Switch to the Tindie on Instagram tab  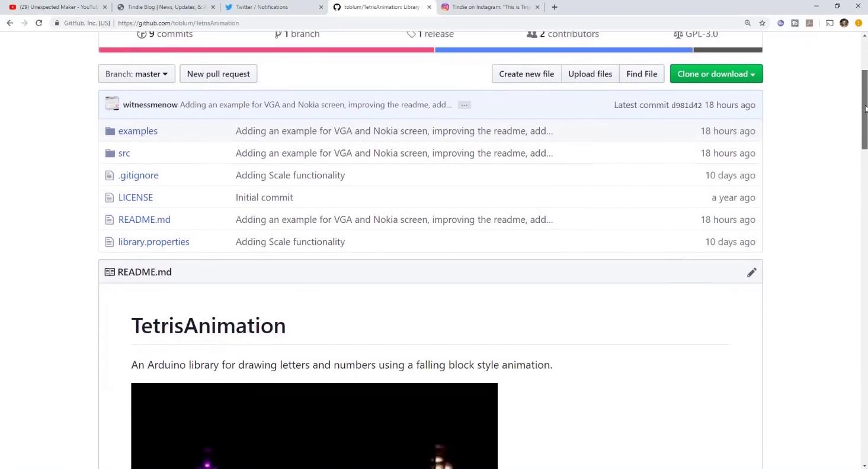click(490, 7)
